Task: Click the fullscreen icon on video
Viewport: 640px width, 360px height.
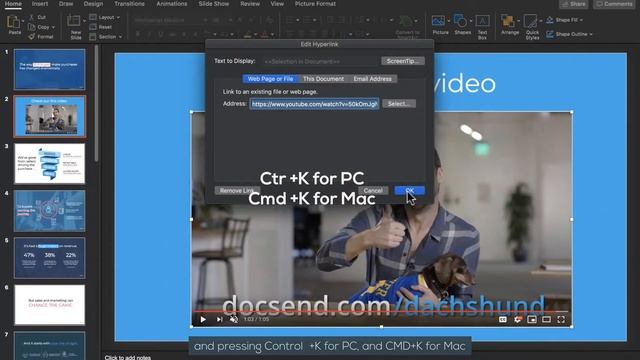Action: [x=561, y=319]
